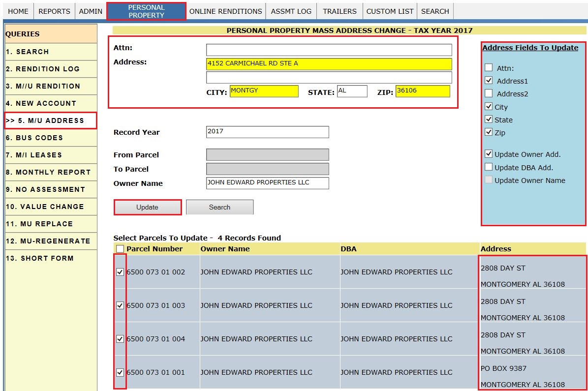Click the Update button
588x391 pixels.
pyautogui.click(x=148, y=208)
